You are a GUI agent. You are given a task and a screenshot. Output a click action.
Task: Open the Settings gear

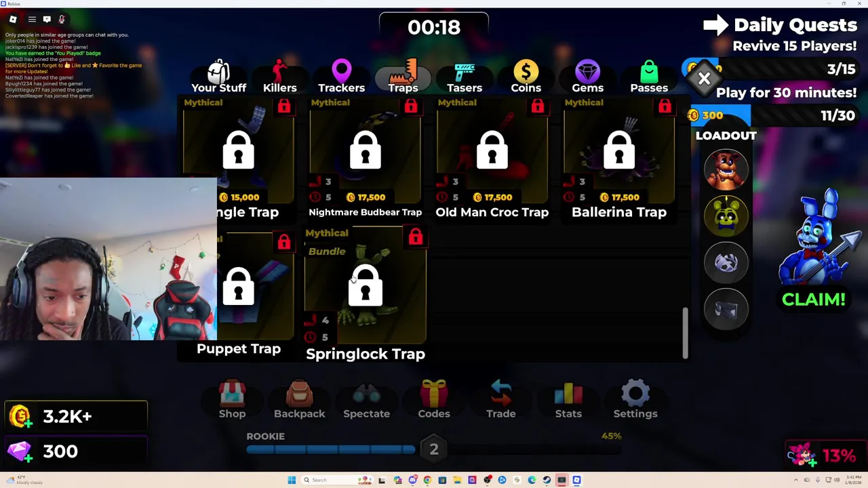tap(635, 400)
